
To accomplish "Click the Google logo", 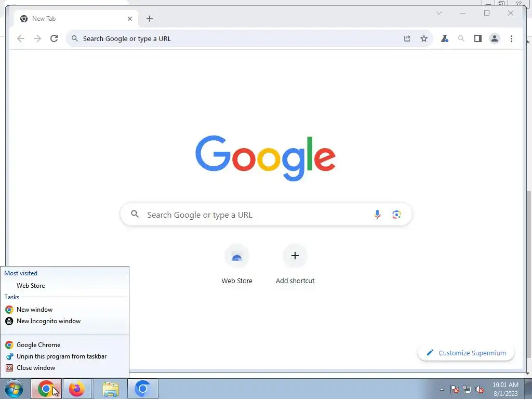I will click(265, 158).
